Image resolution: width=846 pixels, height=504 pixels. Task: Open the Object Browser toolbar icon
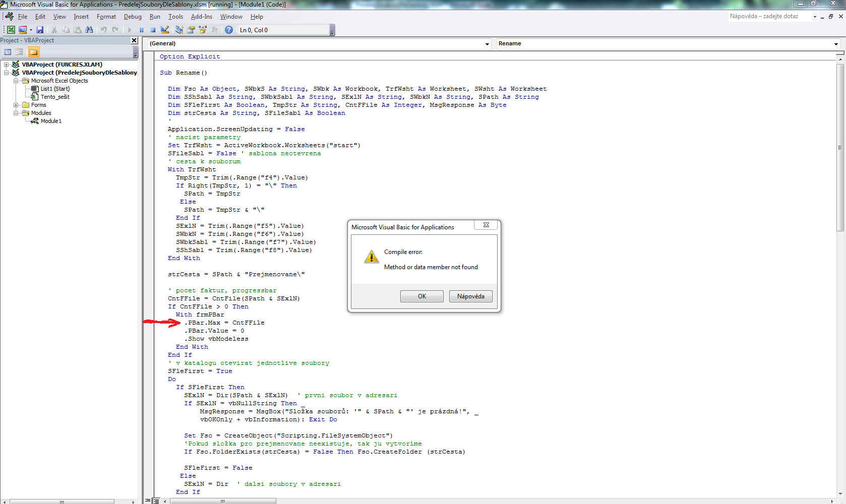(x=203, y=30)
